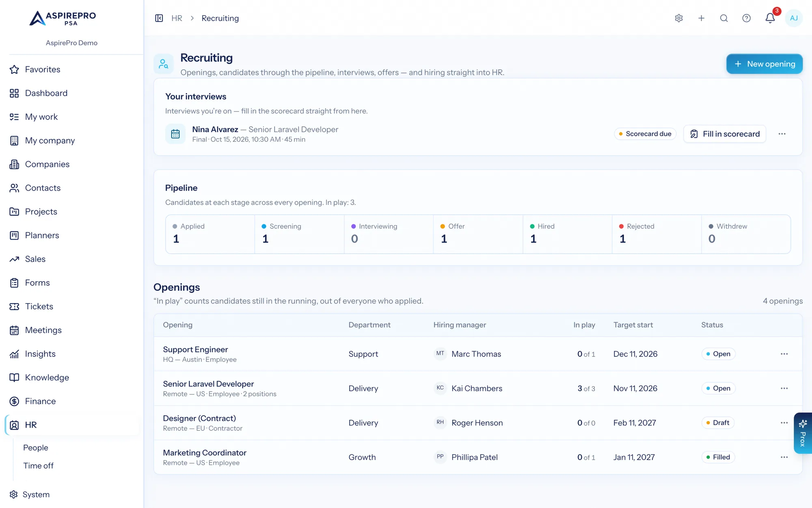The height and width of the screenshot is (508, 812).
Task: Open the settings gear in top bar
Action: (679, 18)
